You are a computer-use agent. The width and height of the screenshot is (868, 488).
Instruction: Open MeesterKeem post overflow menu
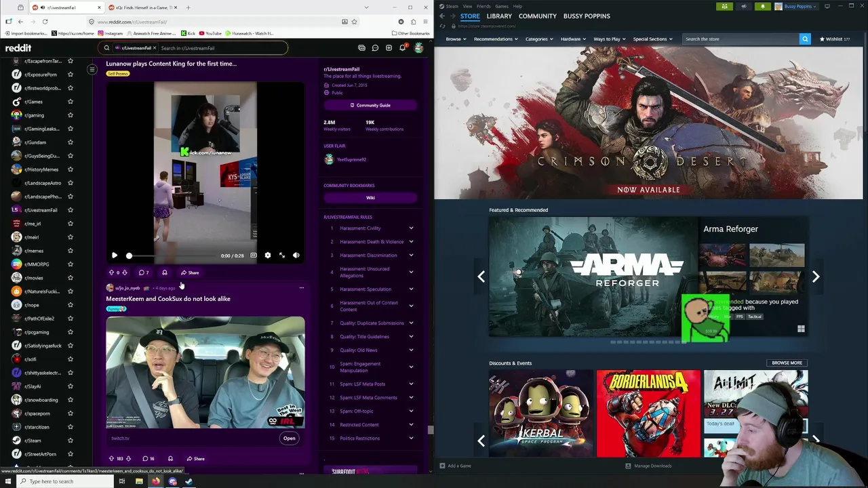[301, 288]
